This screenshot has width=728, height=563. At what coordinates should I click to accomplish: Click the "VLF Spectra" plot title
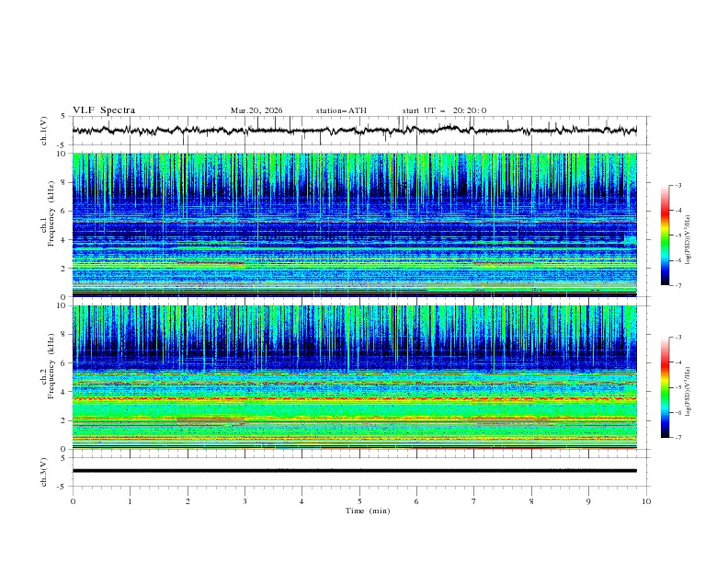click(104, 110)
